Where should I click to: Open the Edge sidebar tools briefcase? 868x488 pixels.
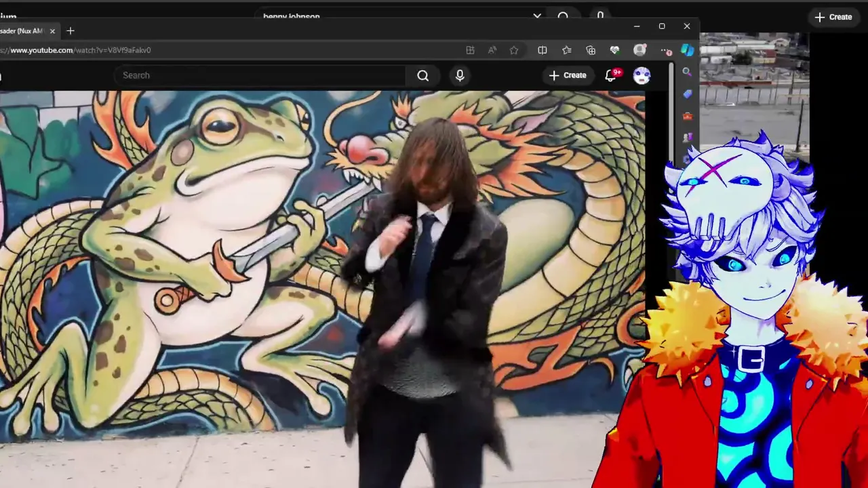[687, 116]
